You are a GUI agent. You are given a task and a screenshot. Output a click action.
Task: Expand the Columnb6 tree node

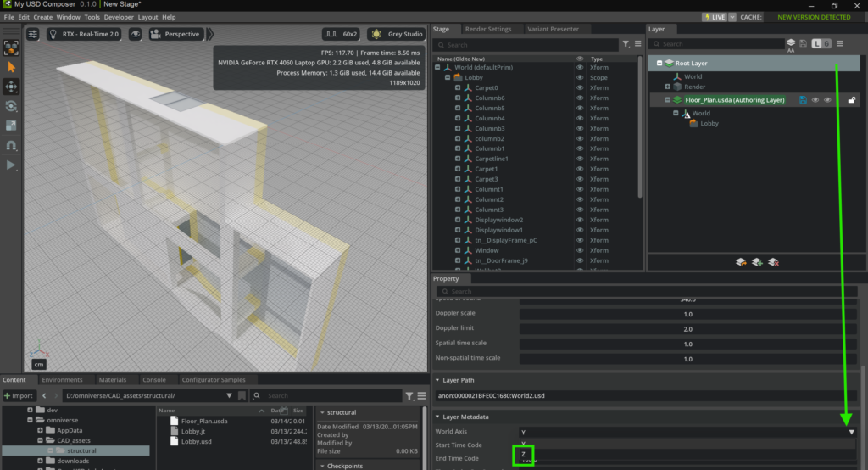tap(458, 98)
